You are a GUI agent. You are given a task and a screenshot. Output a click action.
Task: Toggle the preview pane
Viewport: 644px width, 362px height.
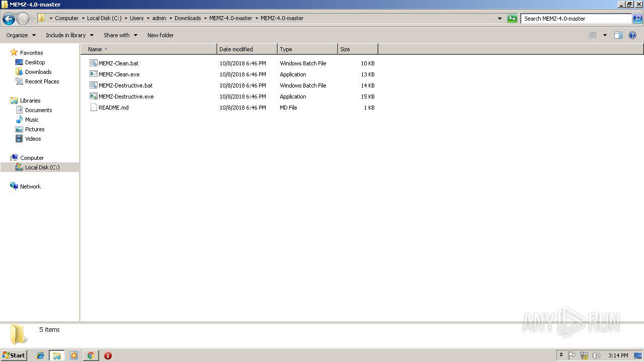618,35
